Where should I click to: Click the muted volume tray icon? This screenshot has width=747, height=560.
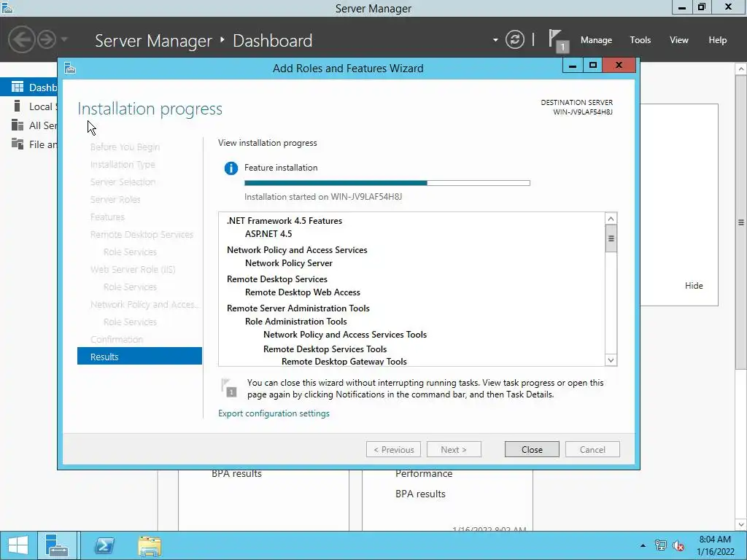pyautogui.click(x=678, y=545)
